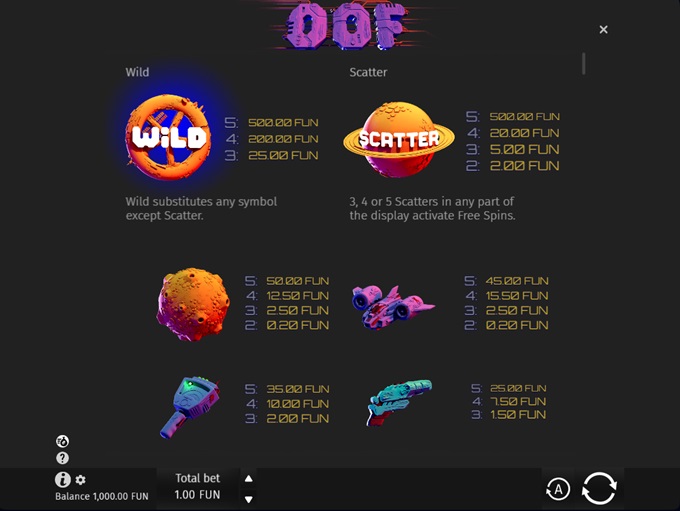
Task: Open the autoplay settings icon
Action: click(x=558, y=489)
